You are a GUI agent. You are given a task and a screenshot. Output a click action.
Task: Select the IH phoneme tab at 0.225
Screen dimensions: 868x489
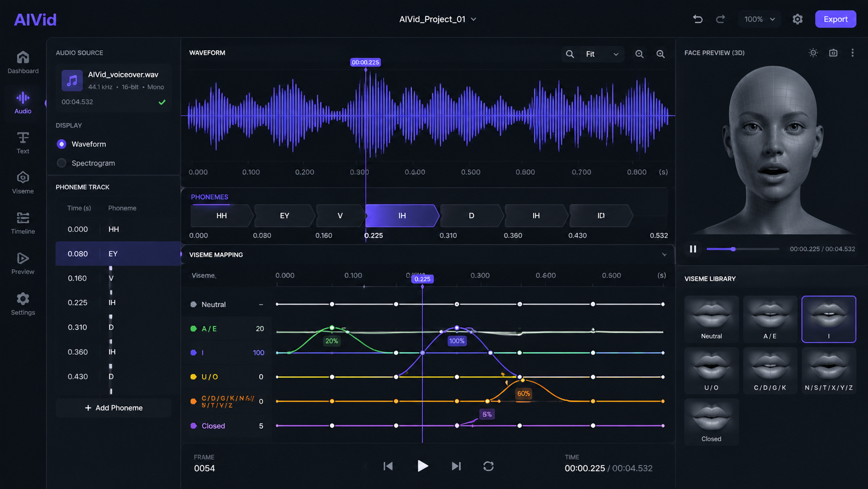[x=402, y=216]
